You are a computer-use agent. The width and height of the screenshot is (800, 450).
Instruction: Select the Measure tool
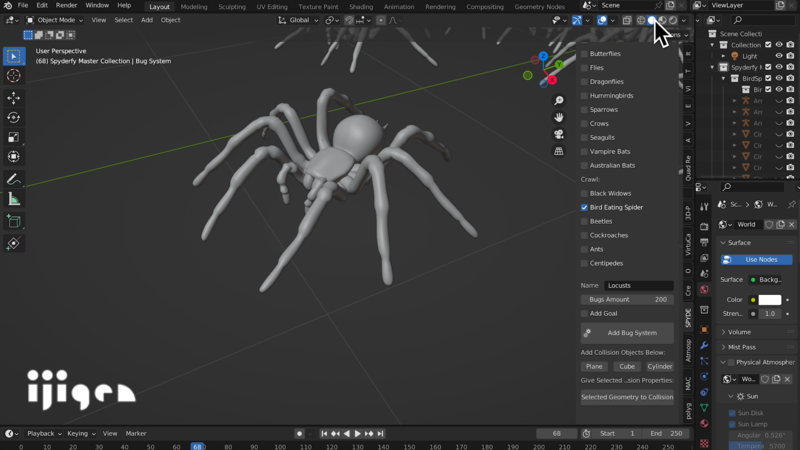pyautogui.click(x=14, y=199)
